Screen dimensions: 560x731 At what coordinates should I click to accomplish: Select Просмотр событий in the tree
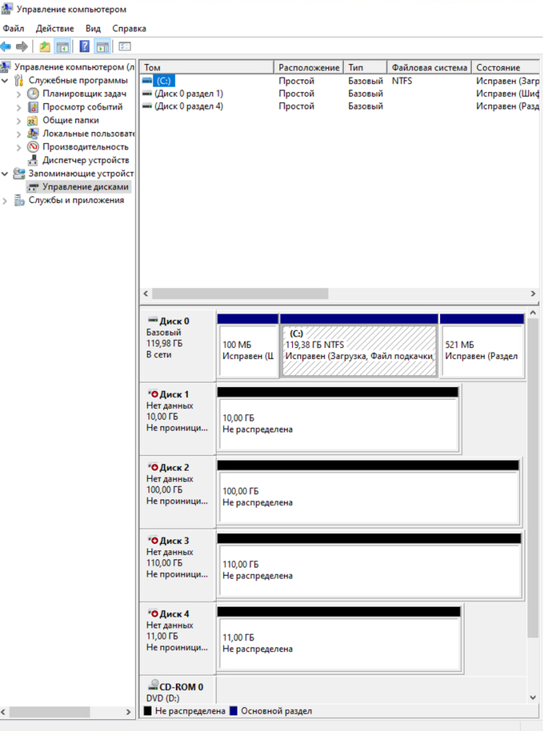(x=82, y=107)
